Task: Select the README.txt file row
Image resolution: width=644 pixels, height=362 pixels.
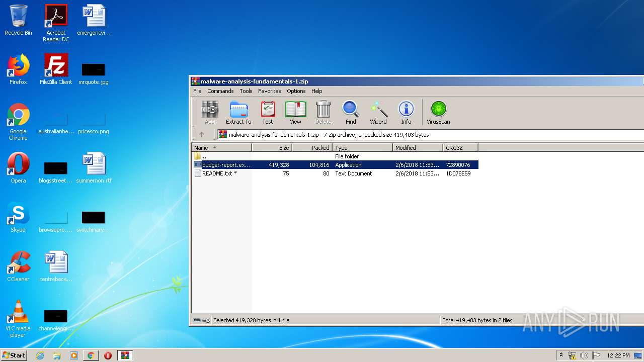Action: click(335, 173)
